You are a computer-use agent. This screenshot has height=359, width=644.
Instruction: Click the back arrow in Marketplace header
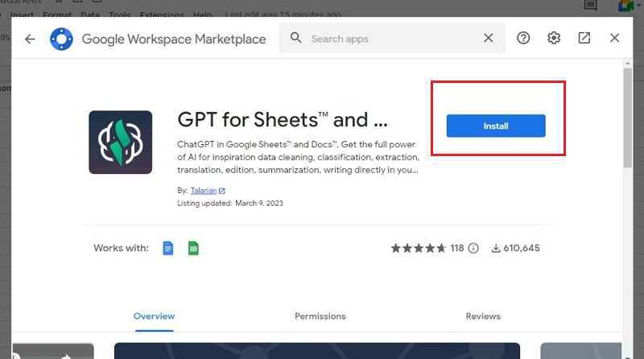point(30,39)
